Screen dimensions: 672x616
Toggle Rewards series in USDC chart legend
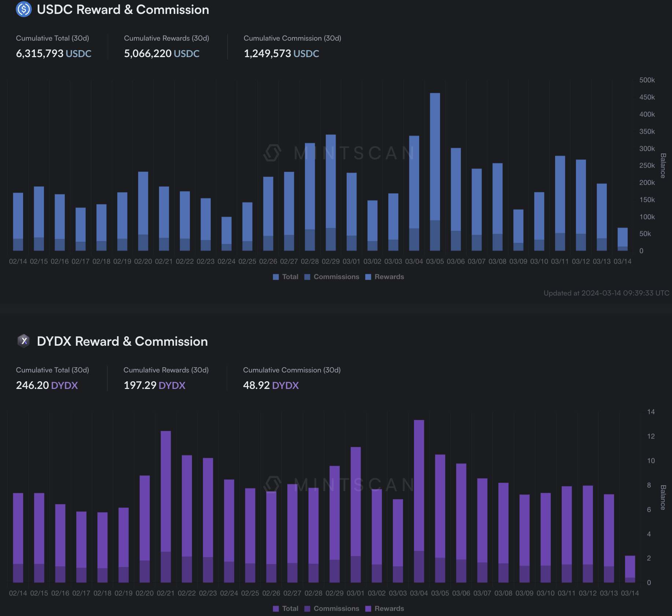(385, 277)
